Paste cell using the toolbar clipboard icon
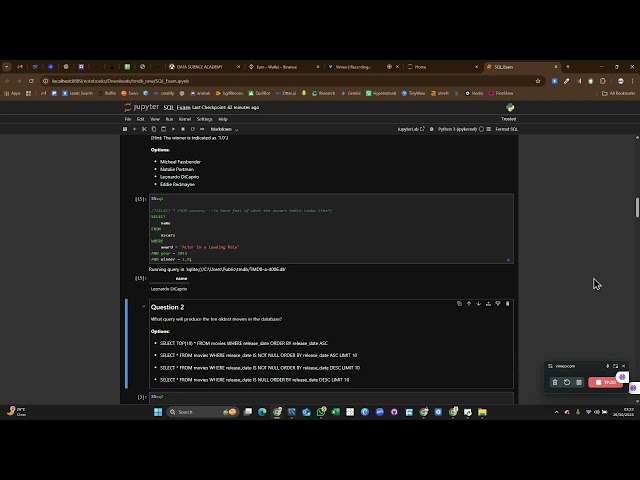 coord(164,129)
